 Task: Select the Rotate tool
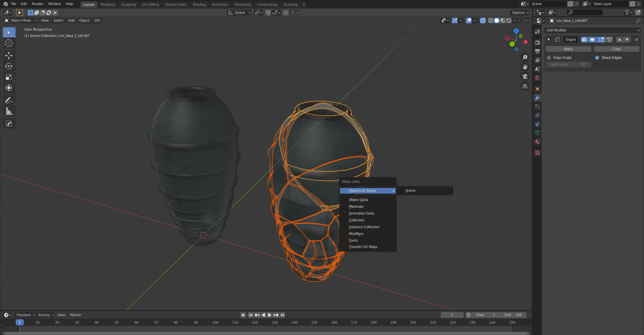tap(9, 66)
